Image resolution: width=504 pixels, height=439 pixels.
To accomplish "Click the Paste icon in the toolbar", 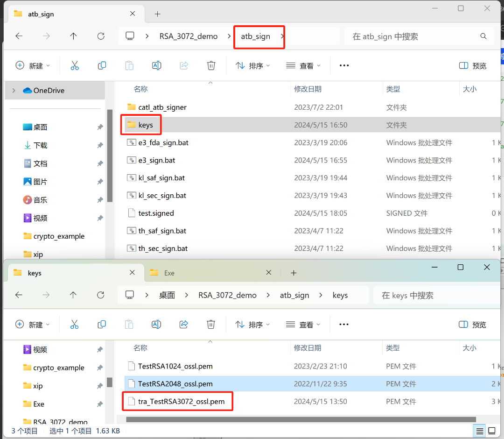I will point(129,65).
